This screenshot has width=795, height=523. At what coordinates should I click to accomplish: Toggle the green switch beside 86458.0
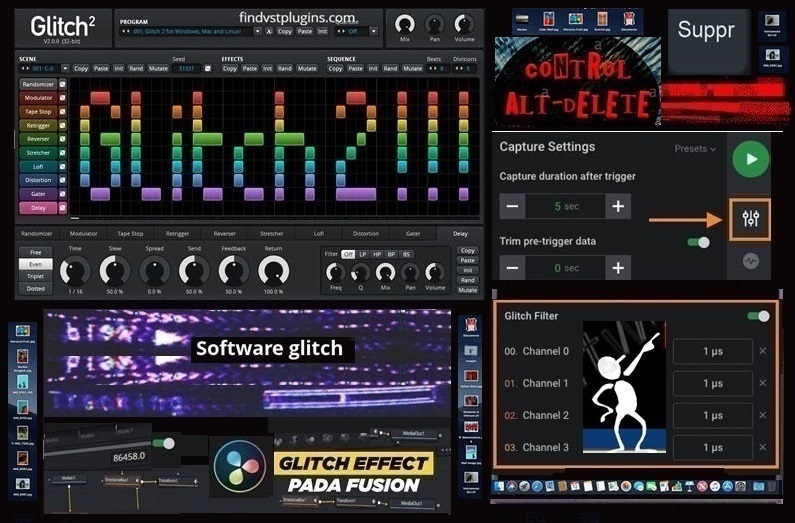[x=163, y=443]
